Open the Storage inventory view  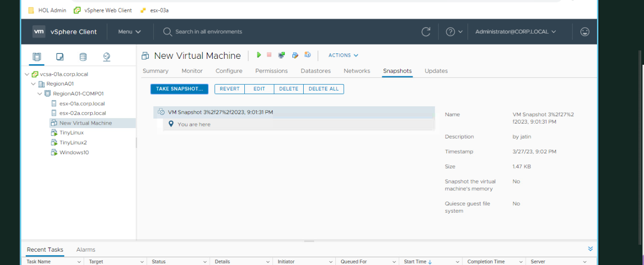[83, 57]
